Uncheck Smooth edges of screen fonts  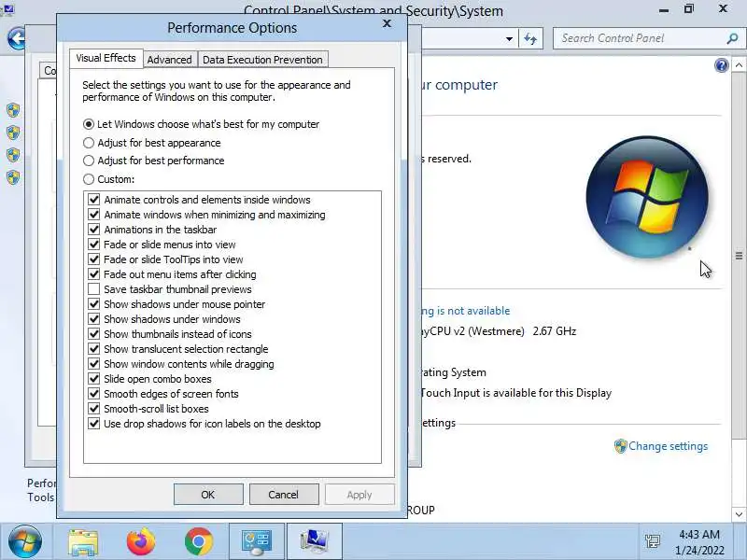point(94,393)
